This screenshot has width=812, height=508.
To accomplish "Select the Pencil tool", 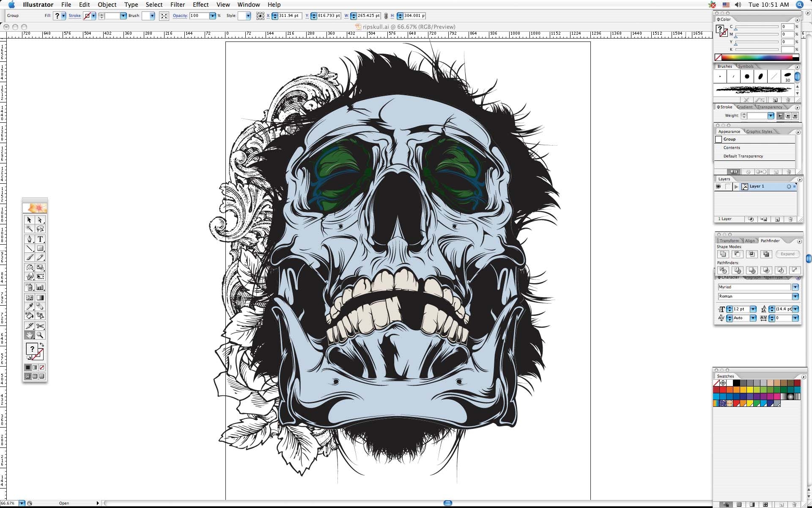I will 40,257.
